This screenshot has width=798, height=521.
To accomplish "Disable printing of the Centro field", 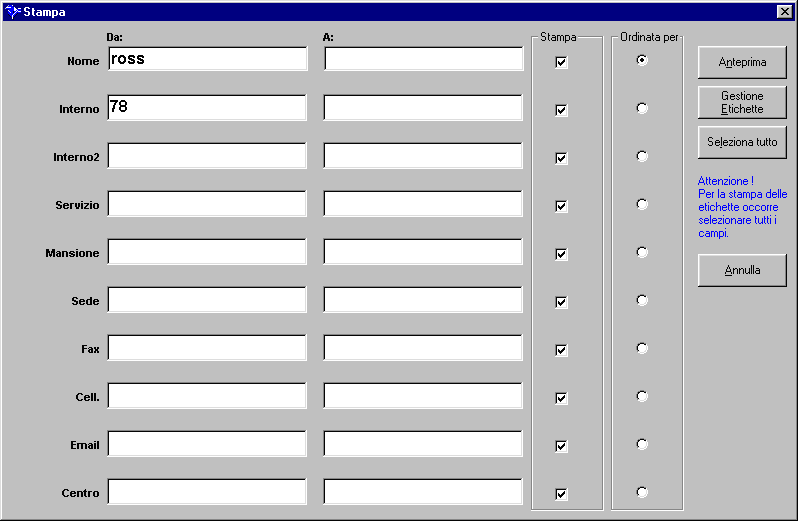I will coord(561,494).
